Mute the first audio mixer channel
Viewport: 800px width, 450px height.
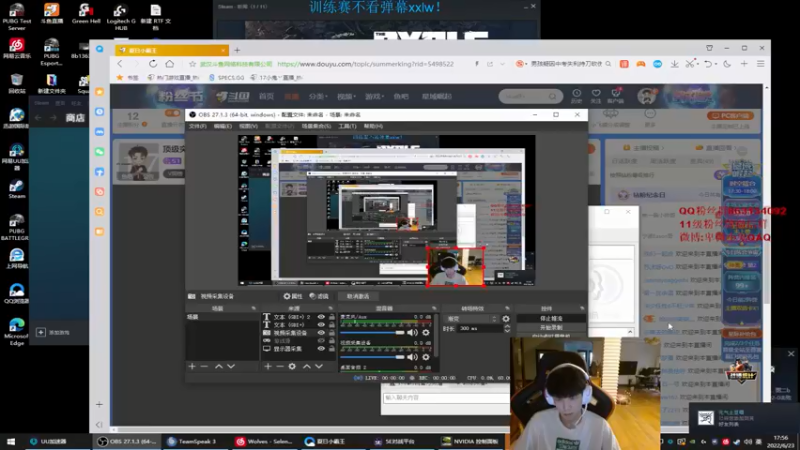[x=412, y=333]
